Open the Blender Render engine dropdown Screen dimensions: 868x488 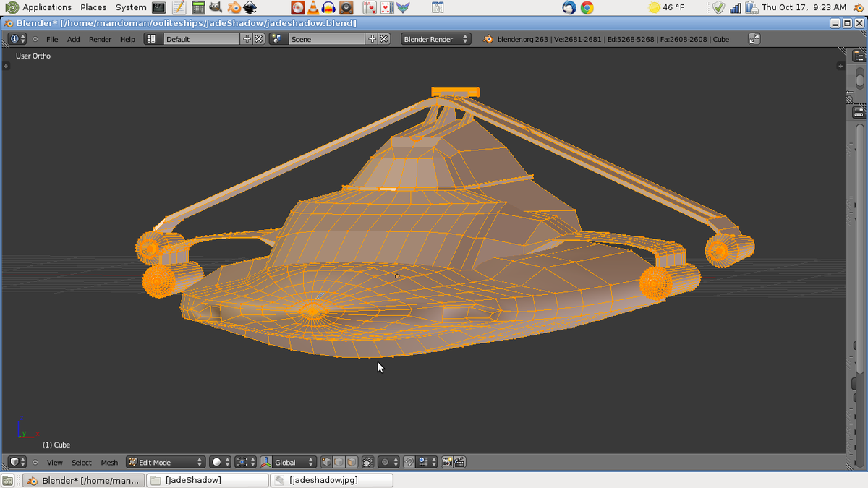pyautogui.click(x=435, y=39)
